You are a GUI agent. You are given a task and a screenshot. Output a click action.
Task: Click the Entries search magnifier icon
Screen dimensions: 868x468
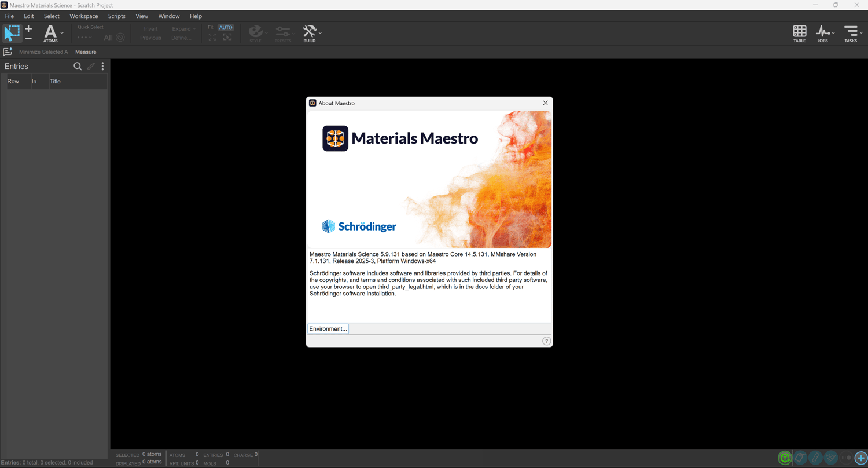pos(78,67)
